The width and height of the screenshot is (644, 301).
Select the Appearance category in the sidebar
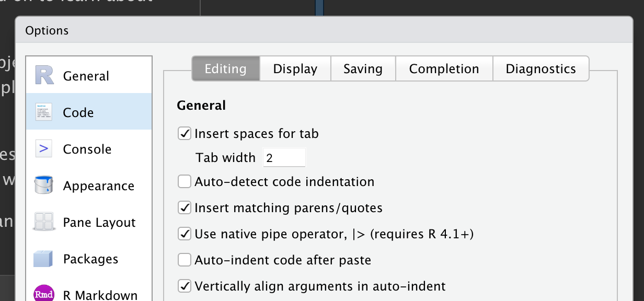click(98, 185)
